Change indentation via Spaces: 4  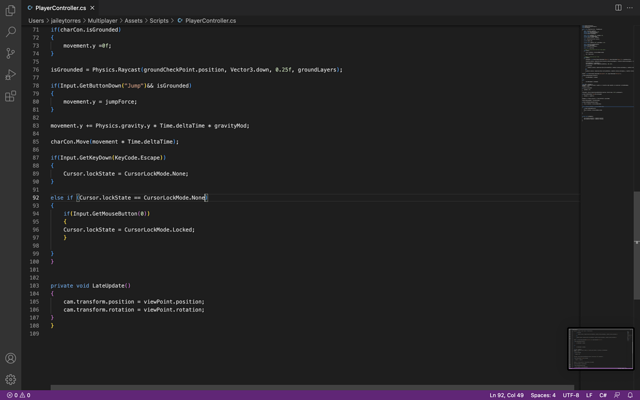543,395
